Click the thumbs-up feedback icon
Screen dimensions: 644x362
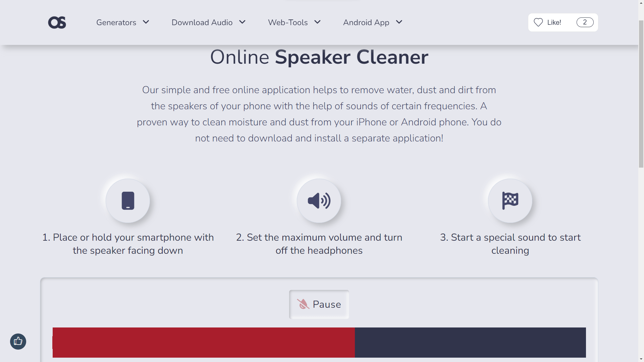tap(18, 342)
